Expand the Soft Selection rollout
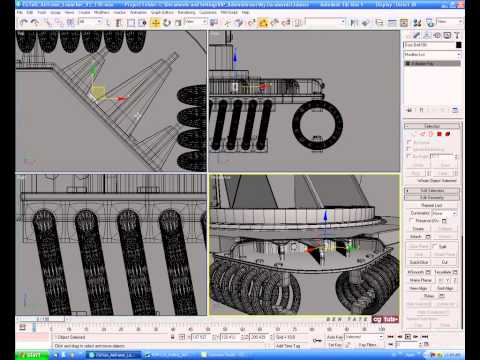Screen dimensions: 480x360 [432, 191]
